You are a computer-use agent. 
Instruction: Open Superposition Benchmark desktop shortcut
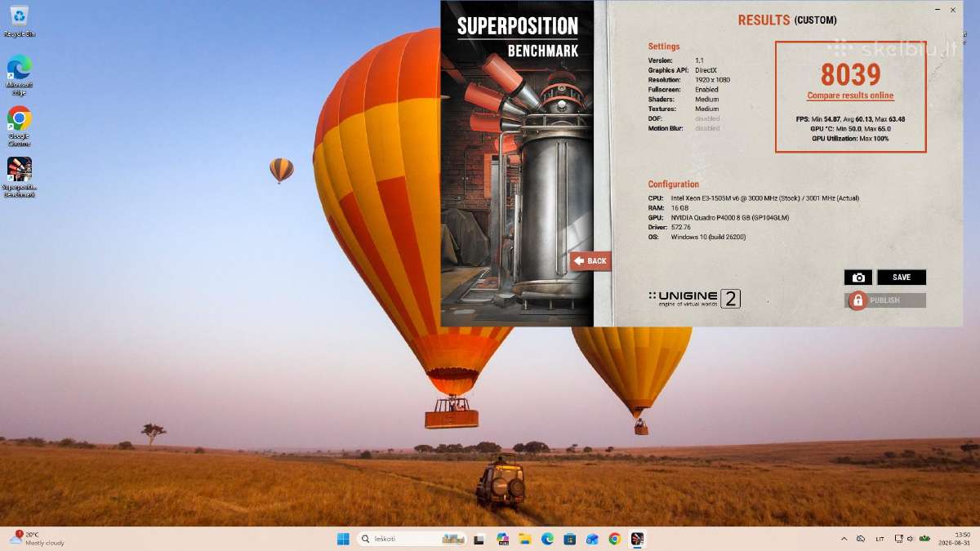pos(19,177)
